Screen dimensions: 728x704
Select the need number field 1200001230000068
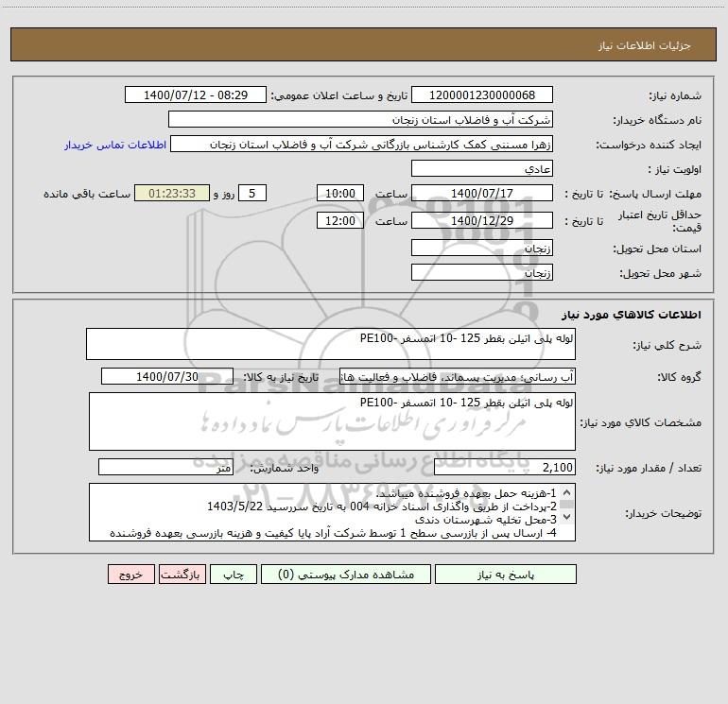482,94
